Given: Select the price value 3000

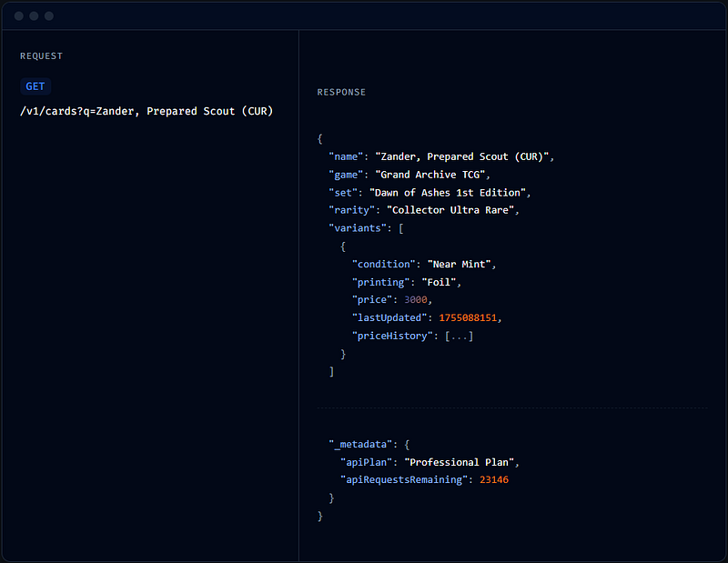Looking at the screenshot, I should click(416, 300).
